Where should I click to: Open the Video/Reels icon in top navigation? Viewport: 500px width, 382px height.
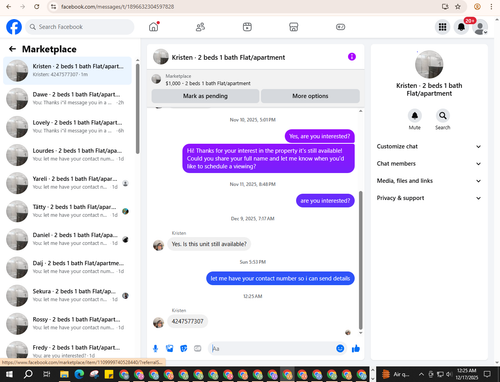coord(247,27)
